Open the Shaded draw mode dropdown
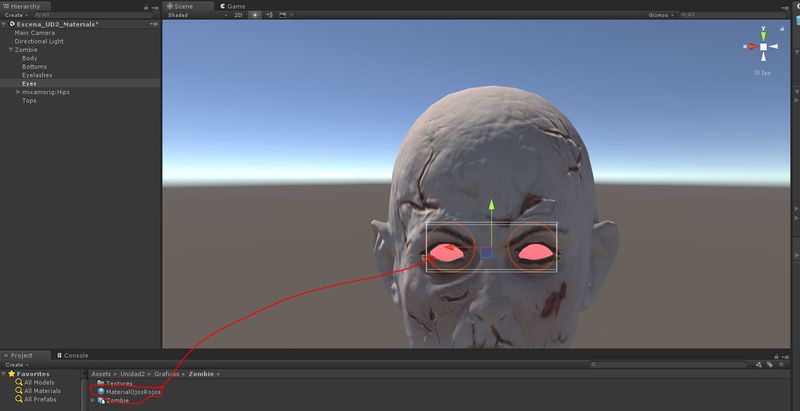Screen dimensions: 800x411 click(x=197, y=15)
